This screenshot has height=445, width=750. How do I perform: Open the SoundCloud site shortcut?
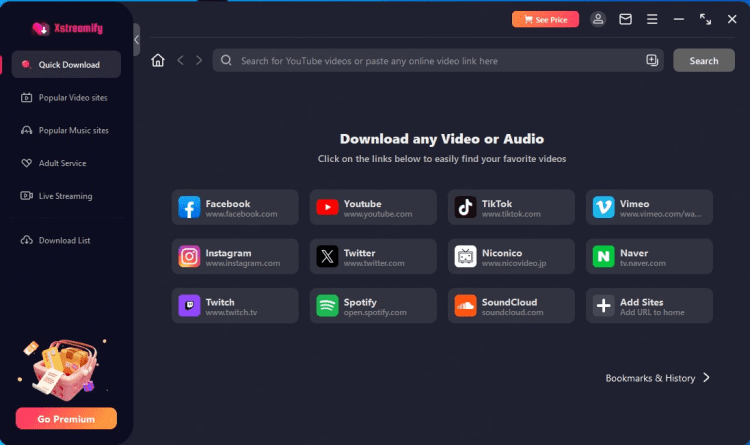[510, 306]
